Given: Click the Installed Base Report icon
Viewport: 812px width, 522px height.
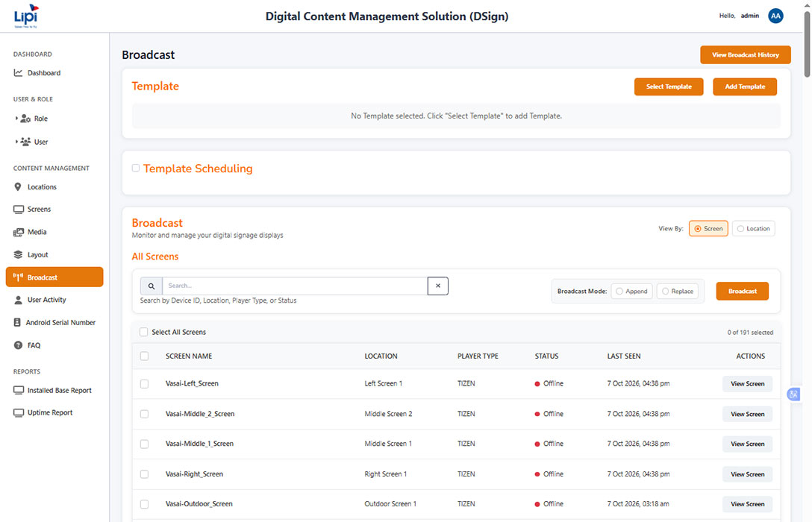Looking at the screenshot, I should coord(19,391).
